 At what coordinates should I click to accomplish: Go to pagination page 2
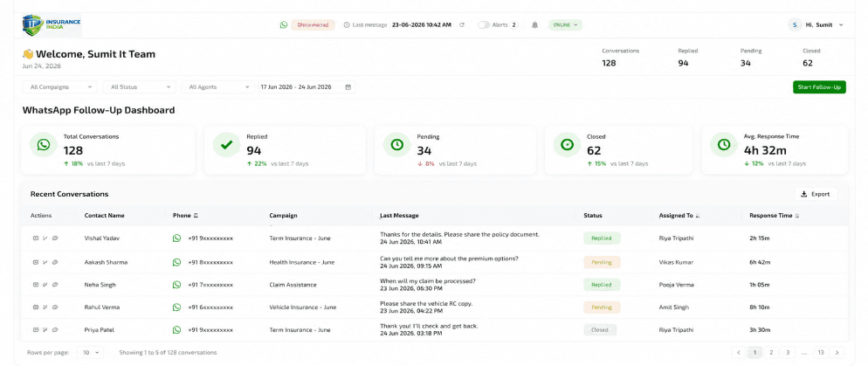770,352
